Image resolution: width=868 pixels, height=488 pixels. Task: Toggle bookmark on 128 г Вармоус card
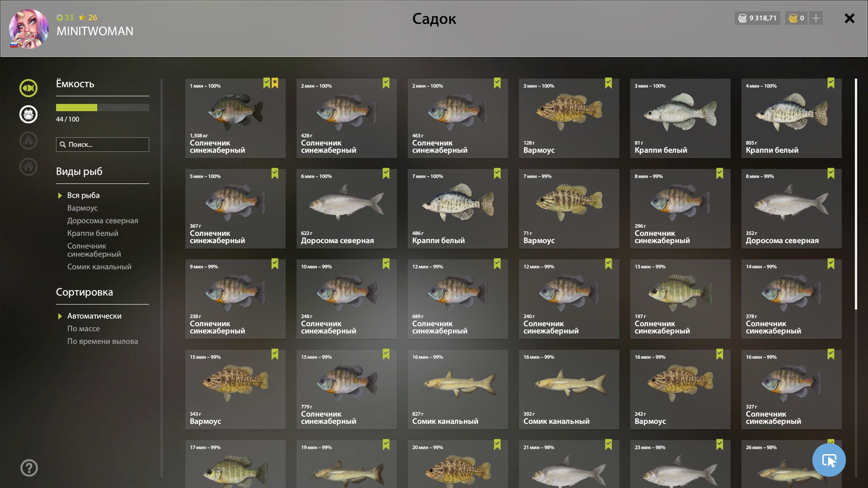(x=609, y=83)
